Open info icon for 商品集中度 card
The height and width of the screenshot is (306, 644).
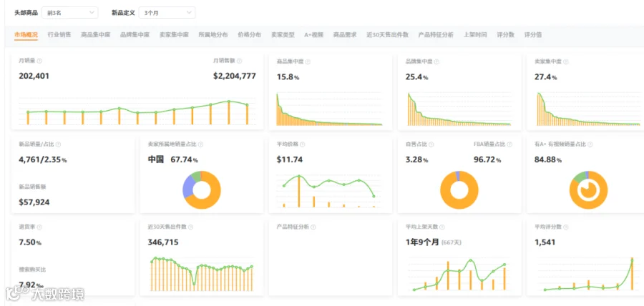(x=308, y=61)
